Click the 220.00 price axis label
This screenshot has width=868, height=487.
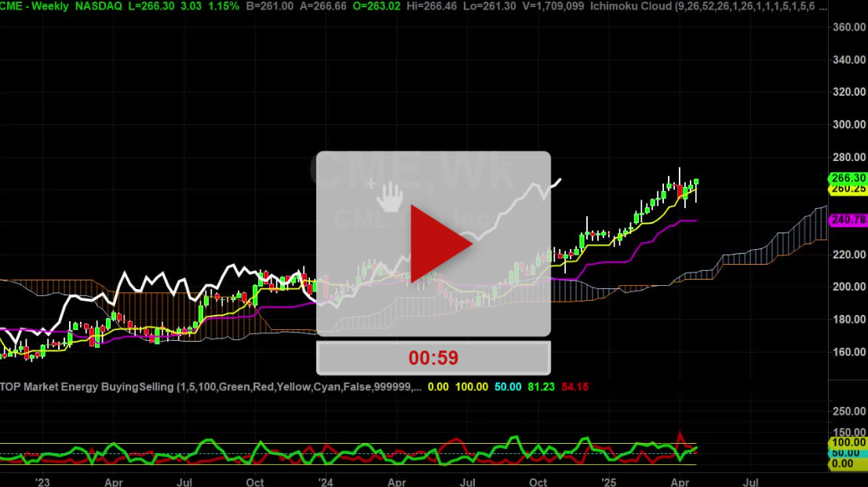pos(849,254)
